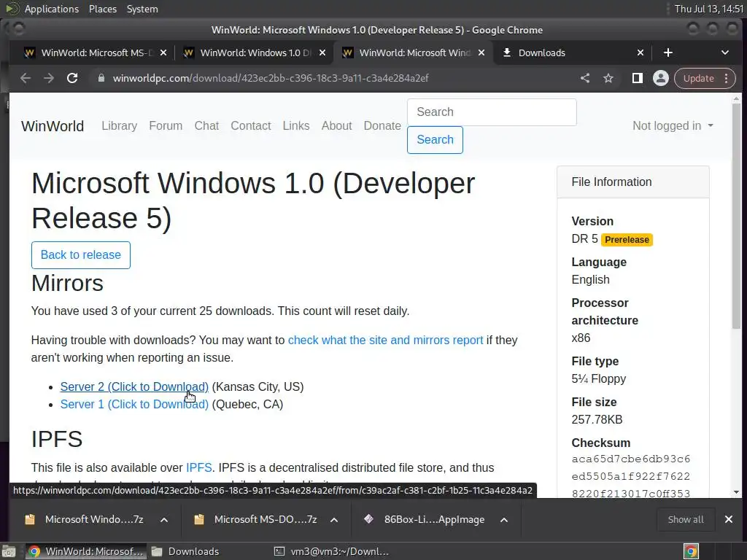
Task: Click the Thu Jul 13 clock
Action: coord(709,9)
